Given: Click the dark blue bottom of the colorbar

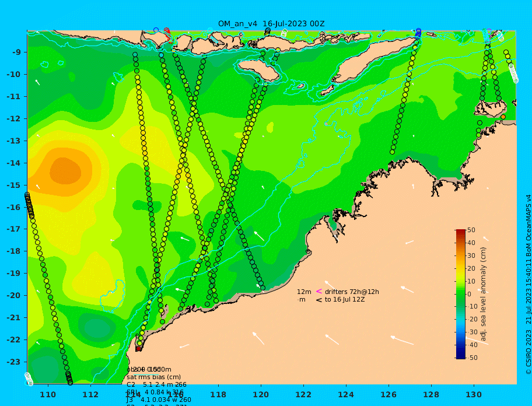Looking at the screenshot, I should tap(461, 356).
